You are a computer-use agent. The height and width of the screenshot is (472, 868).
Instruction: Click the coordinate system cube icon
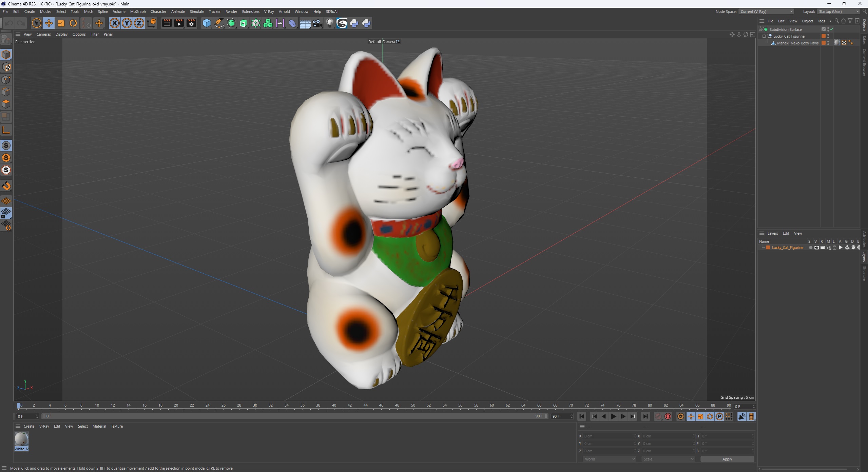(152, 23)
